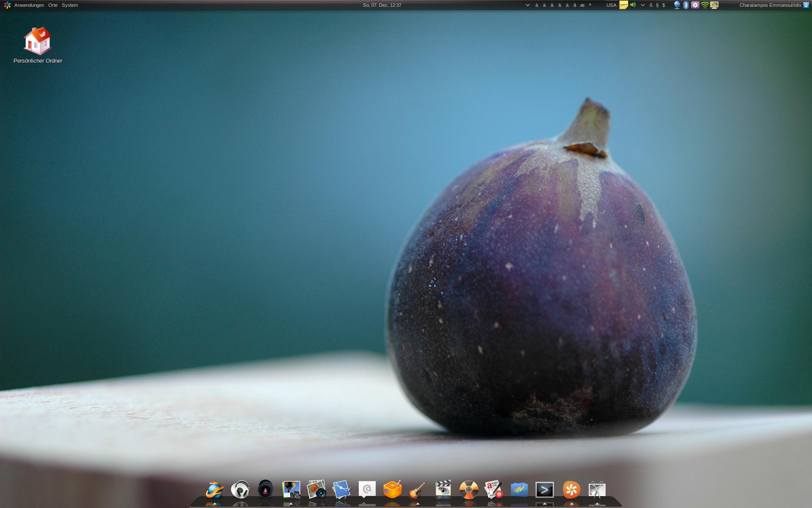Click the USA keyboard layout indicator
Viewport: 812px width, 508px height.
click(x=612, y=5)
